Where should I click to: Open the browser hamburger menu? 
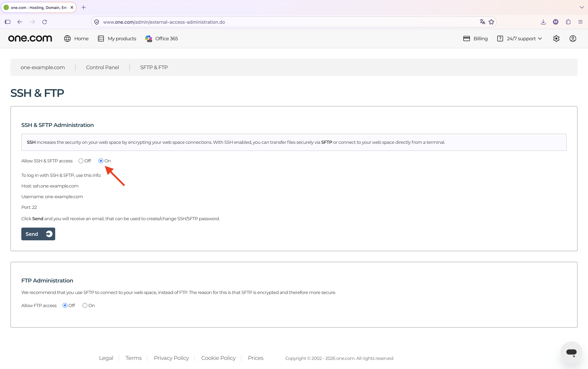point(580,22)
